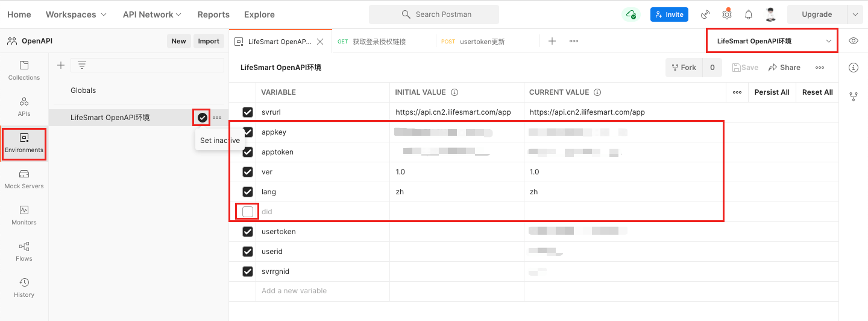Switch to POST usertoken更新 tab
Image resolution: width=868 pixels, height=321 pixels.
pos(488,42)
